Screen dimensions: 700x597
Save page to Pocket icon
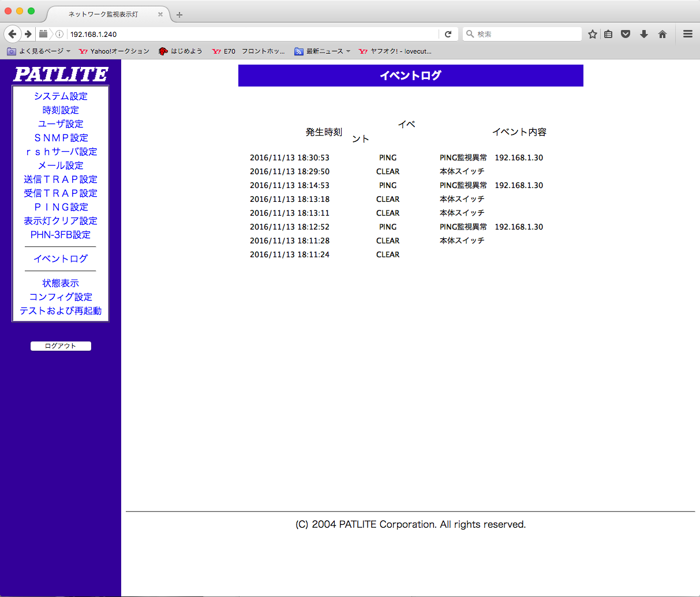(x=626, y=34)
